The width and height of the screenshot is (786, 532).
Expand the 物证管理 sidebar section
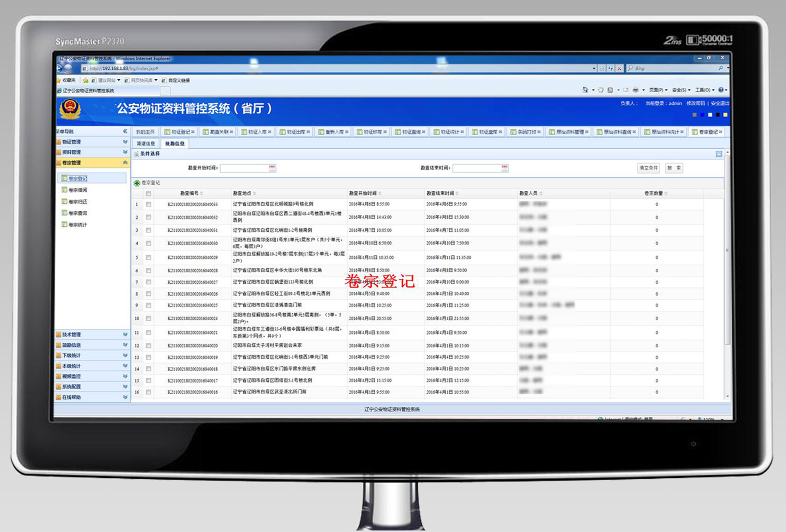(x=92, y=142)
